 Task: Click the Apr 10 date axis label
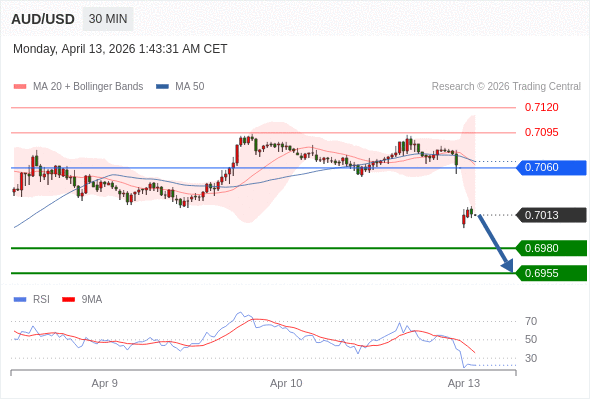286,383
